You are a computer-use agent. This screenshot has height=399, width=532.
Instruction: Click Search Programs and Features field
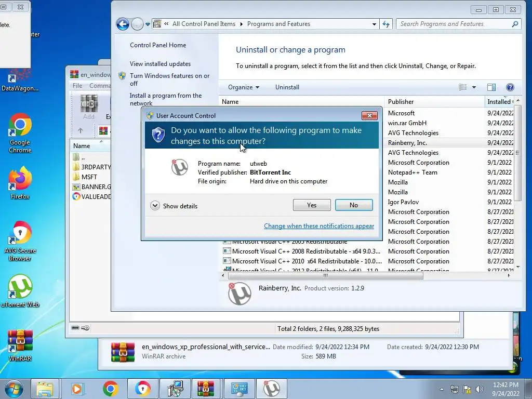tap(453, 24)
